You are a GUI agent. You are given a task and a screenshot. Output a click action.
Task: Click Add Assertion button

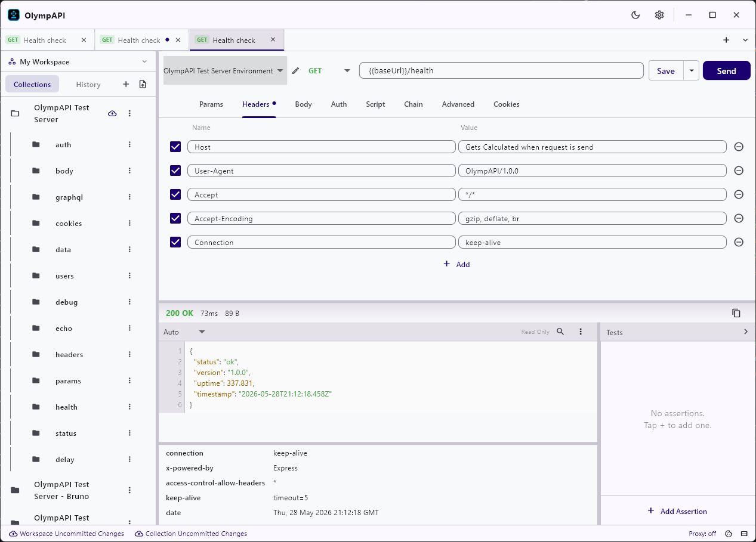[x=677, y=511]
